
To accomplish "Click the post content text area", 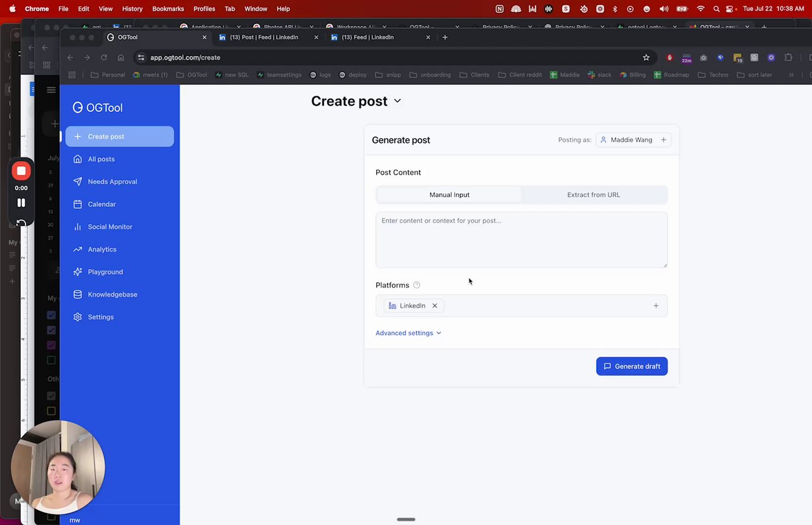I will [521, 240].
